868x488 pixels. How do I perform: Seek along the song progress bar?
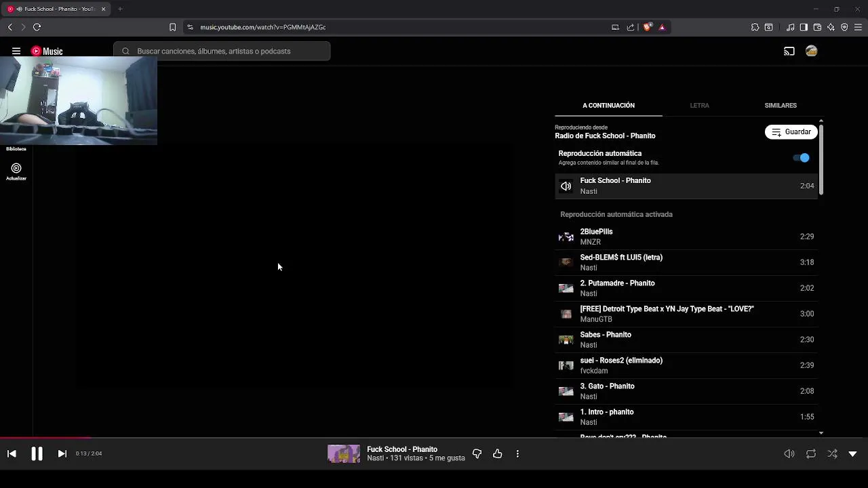[434, 438]
